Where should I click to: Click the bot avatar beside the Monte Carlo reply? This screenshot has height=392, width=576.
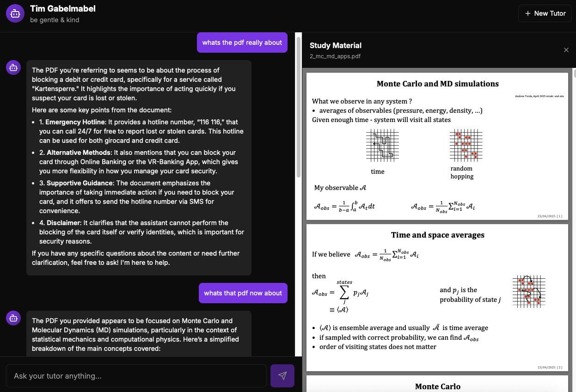pos(13,318)
